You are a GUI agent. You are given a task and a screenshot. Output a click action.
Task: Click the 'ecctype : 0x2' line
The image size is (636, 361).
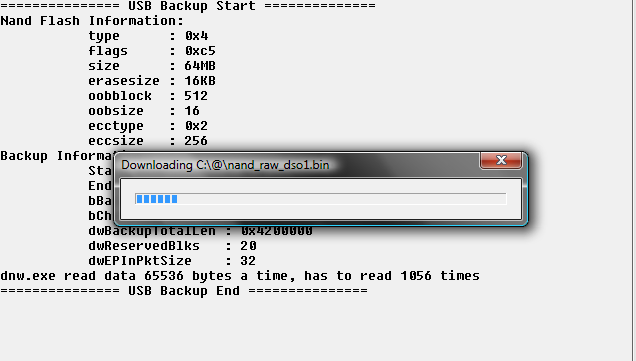pyautogui.click(x=148, y=126)
